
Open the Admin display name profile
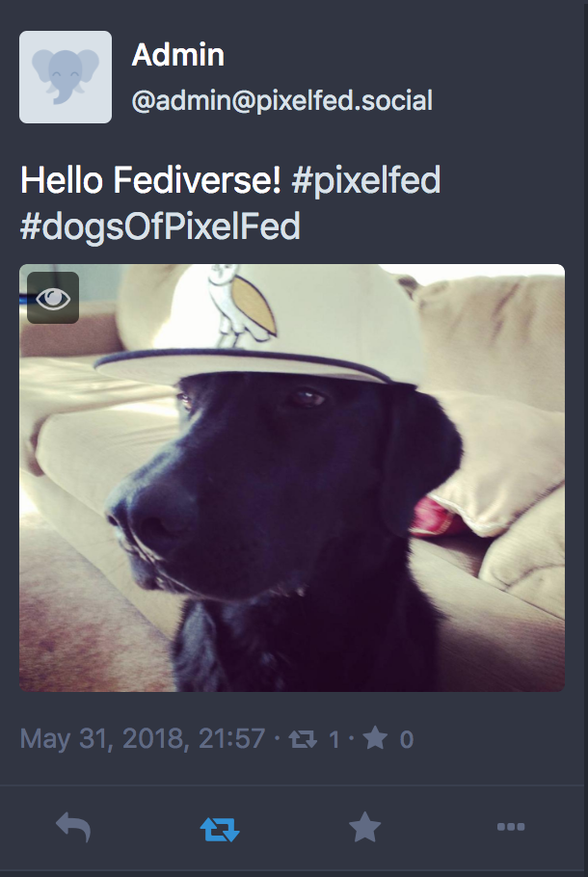(178, 55)
